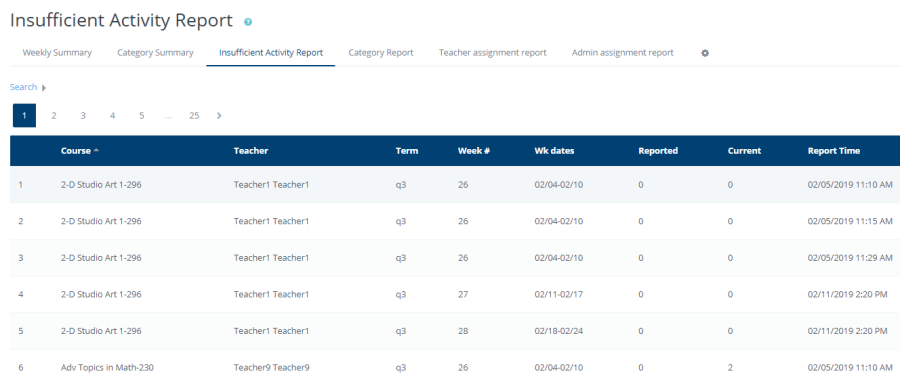Click Wk dates 02/18-02/24 cell
The image size is (900, 380).
(558, 331)
